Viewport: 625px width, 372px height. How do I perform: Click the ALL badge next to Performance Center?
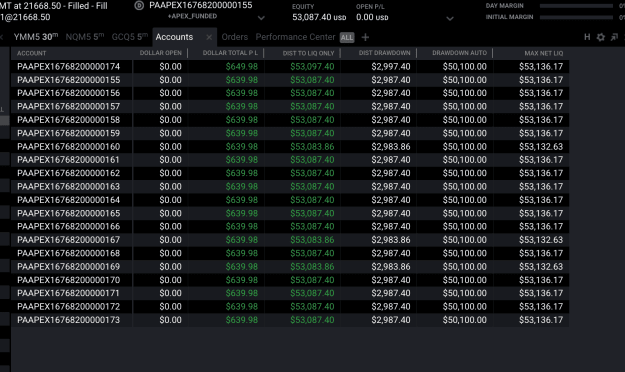click(x=347, y=37)
